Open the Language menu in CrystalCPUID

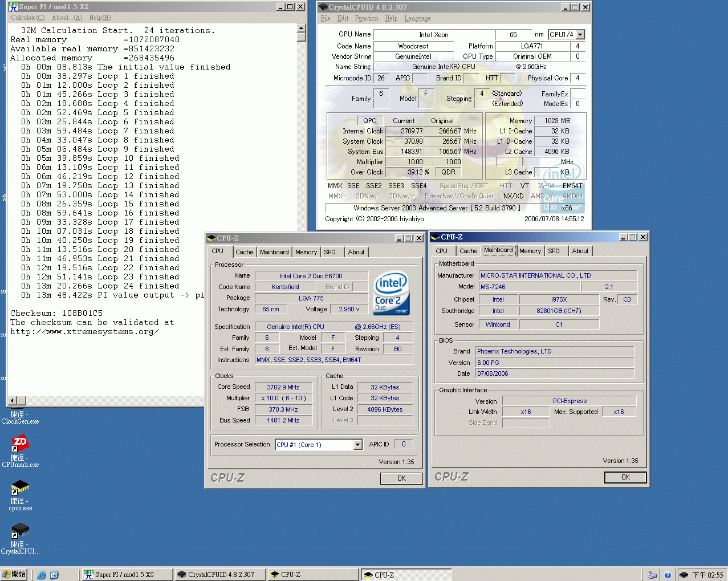click(417, 18)
